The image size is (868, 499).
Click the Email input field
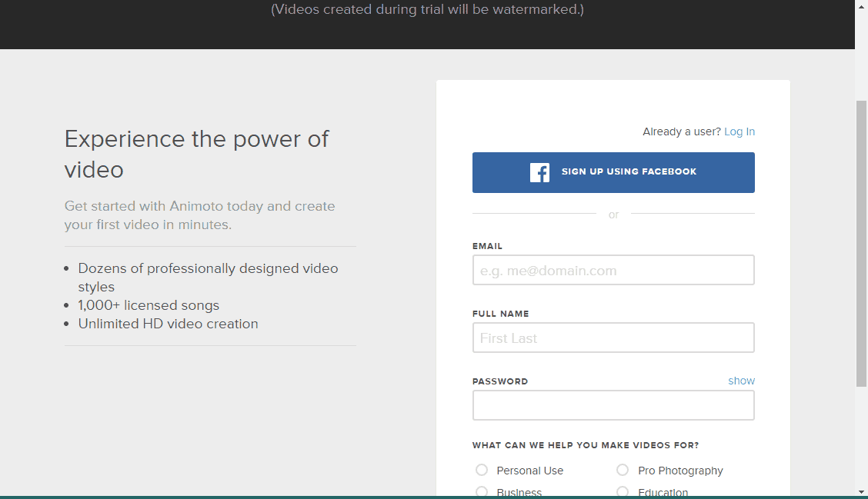[x=613, y=270]
